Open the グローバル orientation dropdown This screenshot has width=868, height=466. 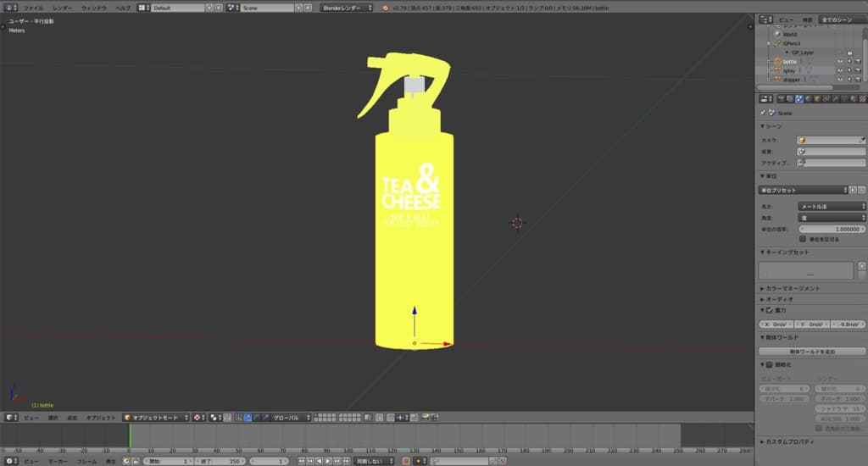click(x=290, y=418)
